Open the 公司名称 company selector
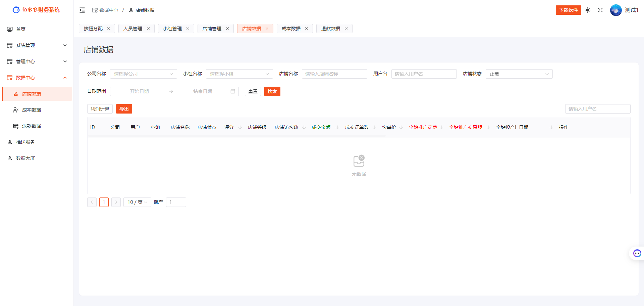 point(144,74)
